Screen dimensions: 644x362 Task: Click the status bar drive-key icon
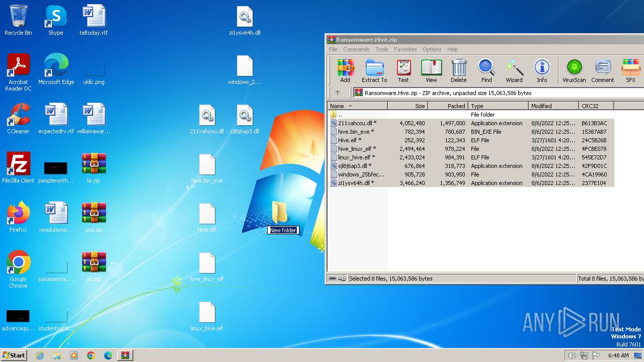337,279
